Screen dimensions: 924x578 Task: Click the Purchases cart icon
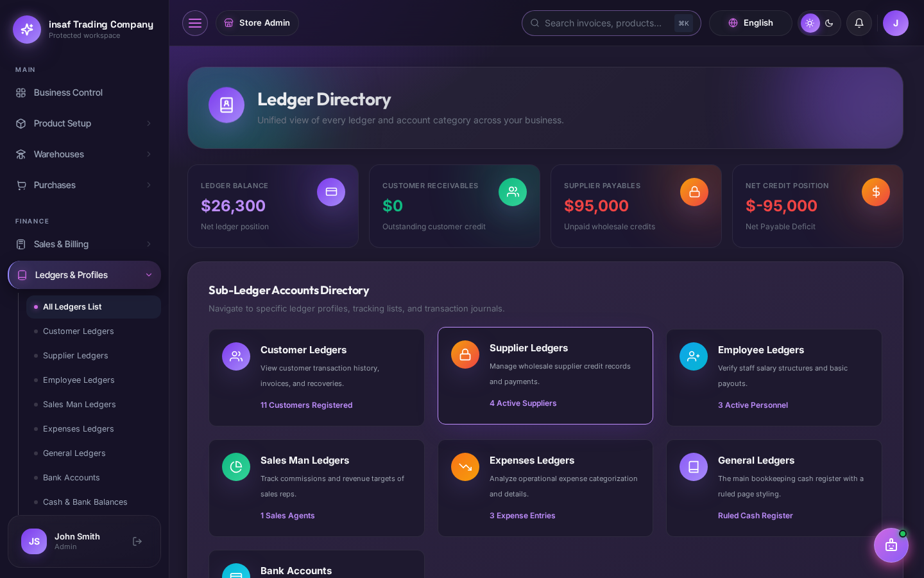click(x=21, y=185)
